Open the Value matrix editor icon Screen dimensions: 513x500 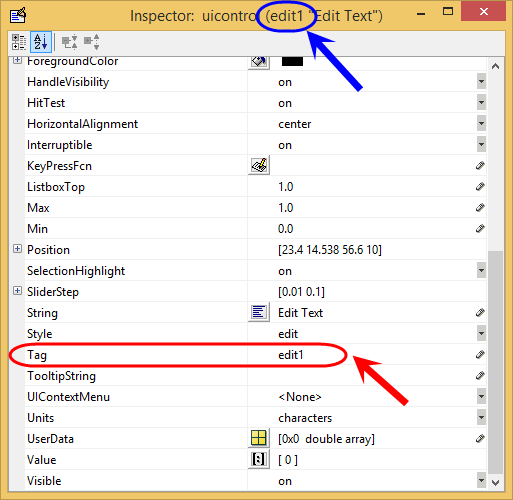click(259, 460)
